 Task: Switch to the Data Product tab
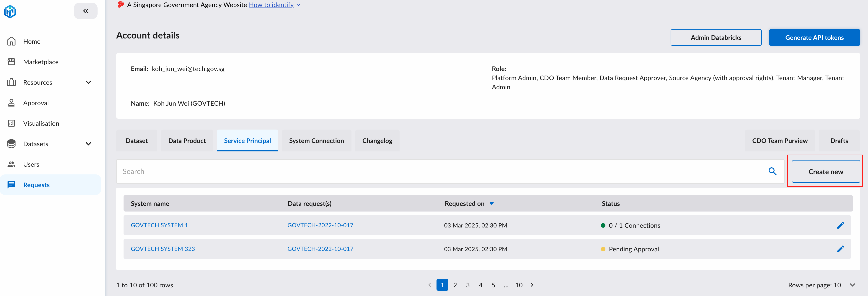(x=187, y=141)
